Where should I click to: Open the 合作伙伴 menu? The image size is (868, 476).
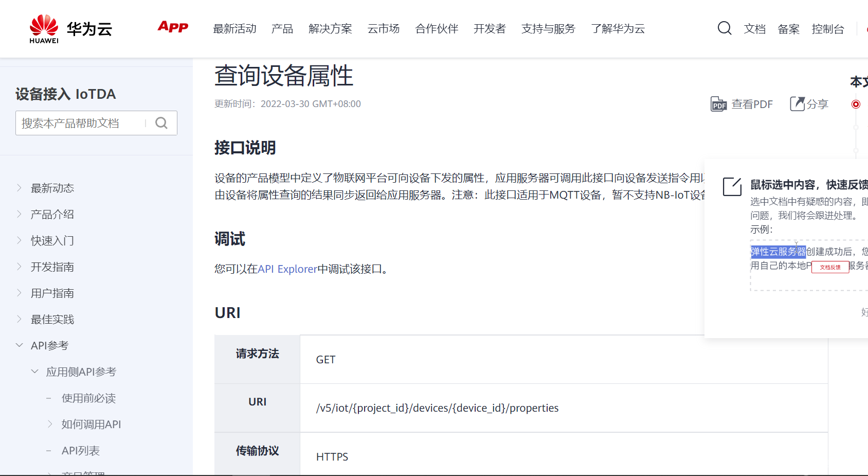click(x=437, y=29)
